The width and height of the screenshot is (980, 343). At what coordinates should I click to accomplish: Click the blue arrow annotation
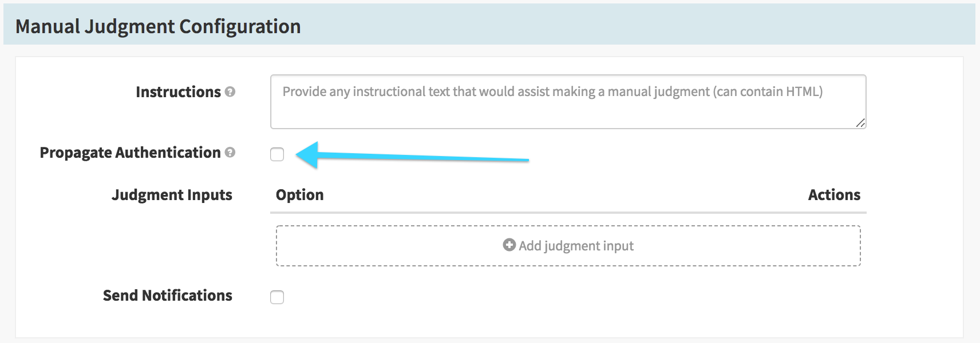click(412, 156)
